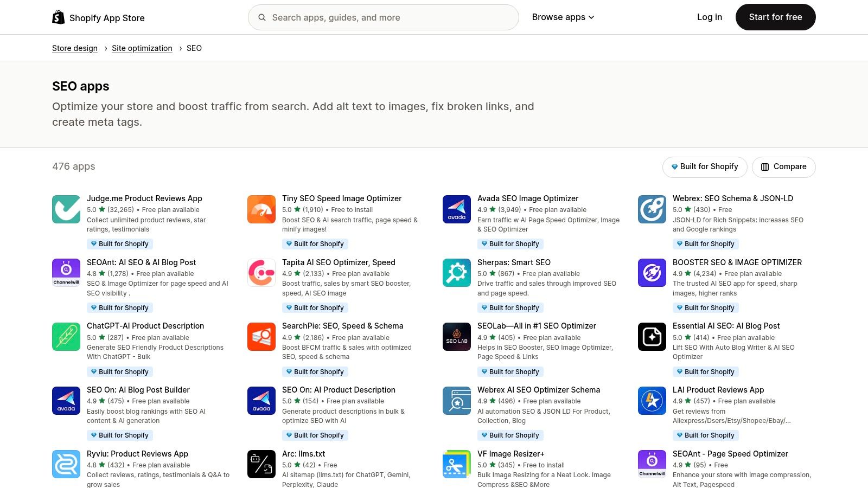Open the Tapita AI SEO Optimizer icon
Viewport: 868px width, 488px height.
coord(261,273)
